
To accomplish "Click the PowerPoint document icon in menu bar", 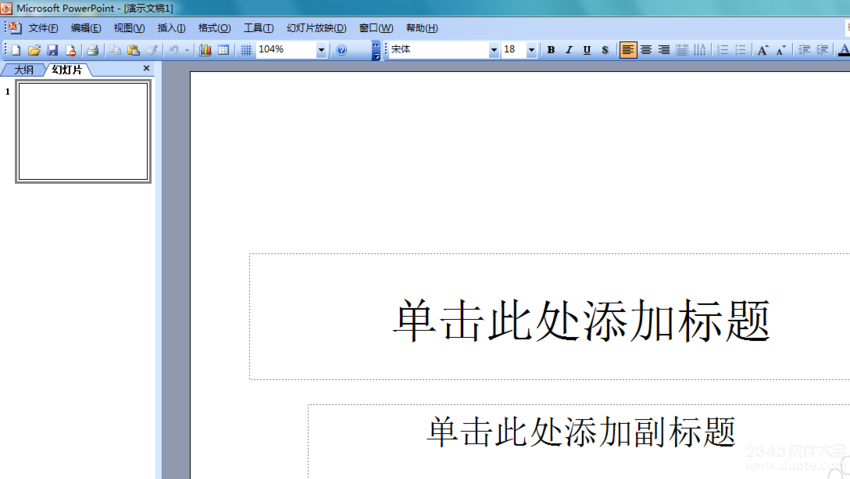I will click(15, 28).
